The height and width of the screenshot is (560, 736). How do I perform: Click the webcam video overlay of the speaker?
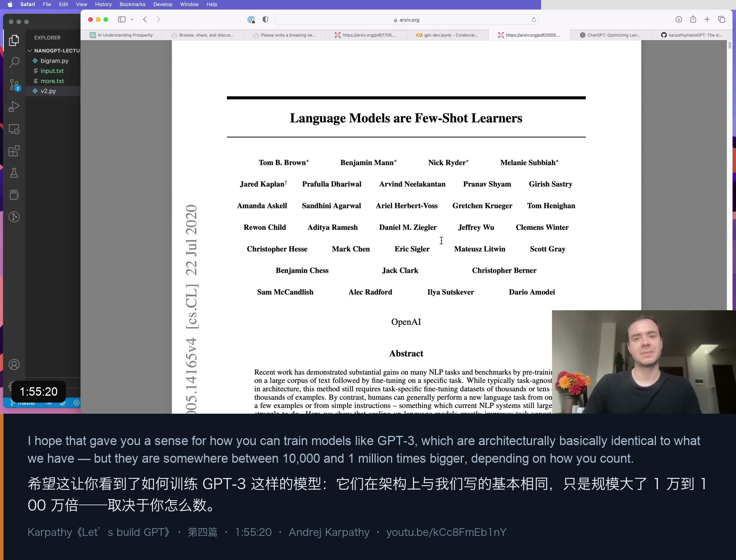(x=644, y=362)
